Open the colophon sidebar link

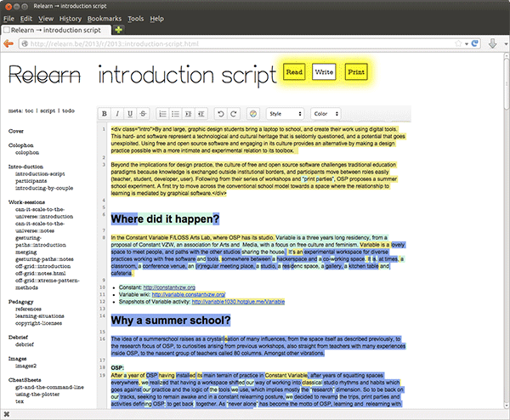(27, 152)
